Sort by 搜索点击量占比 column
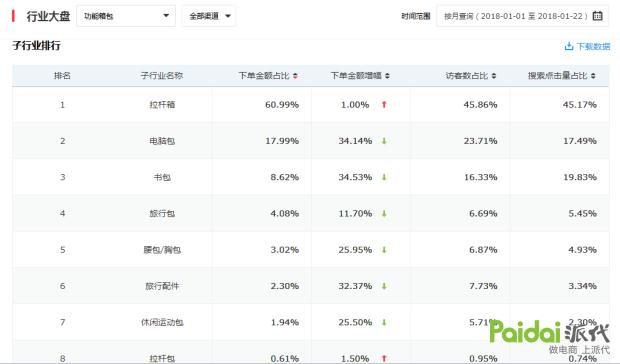 point(561,75)
